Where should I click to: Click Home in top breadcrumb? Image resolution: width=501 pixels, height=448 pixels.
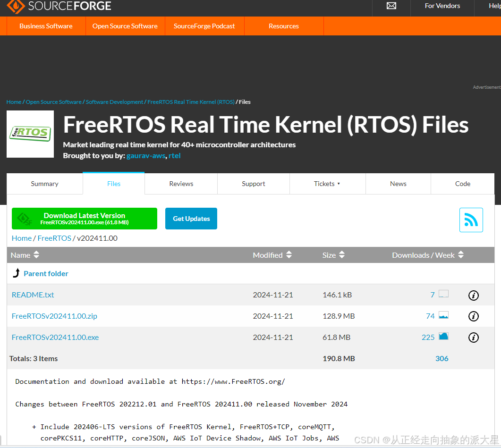(x=14, y=101)
